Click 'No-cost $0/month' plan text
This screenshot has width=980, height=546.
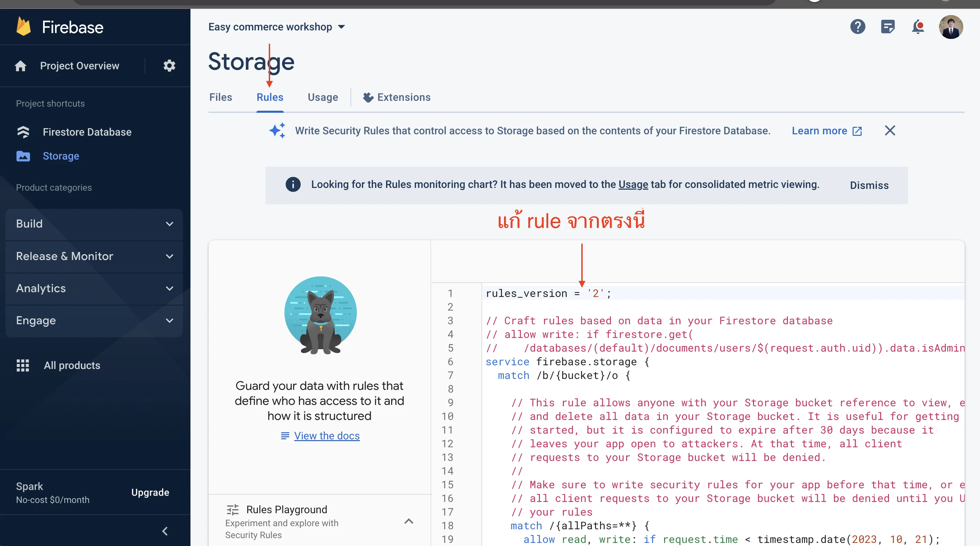pos(53,500)
